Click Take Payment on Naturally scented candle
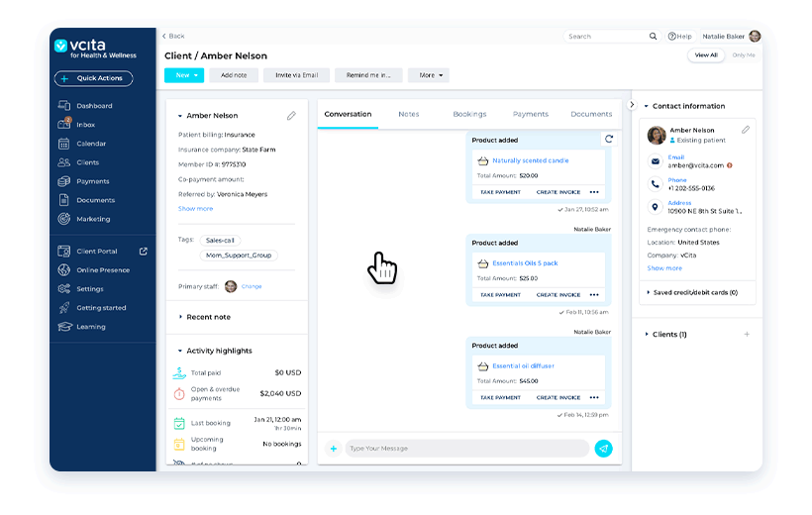Viewport: 812px width, 515px height. (500, 192)
